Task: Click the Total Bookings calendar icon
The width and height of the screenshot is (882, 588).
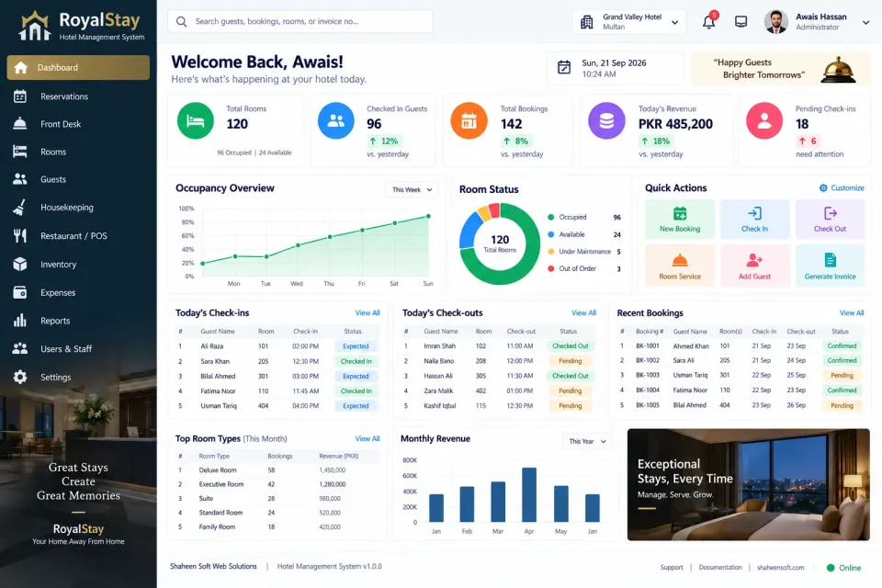Action: click(x=469, y=120)
